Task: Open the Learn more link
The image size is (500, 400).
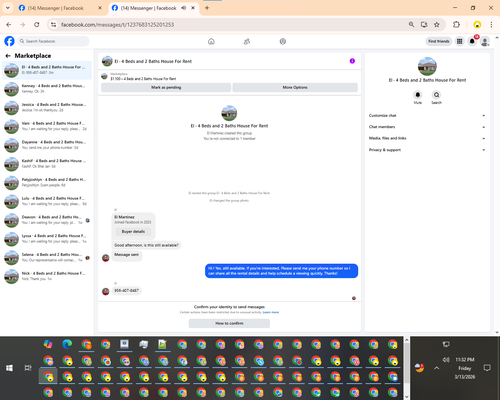Action: click(x=271, y=312)
